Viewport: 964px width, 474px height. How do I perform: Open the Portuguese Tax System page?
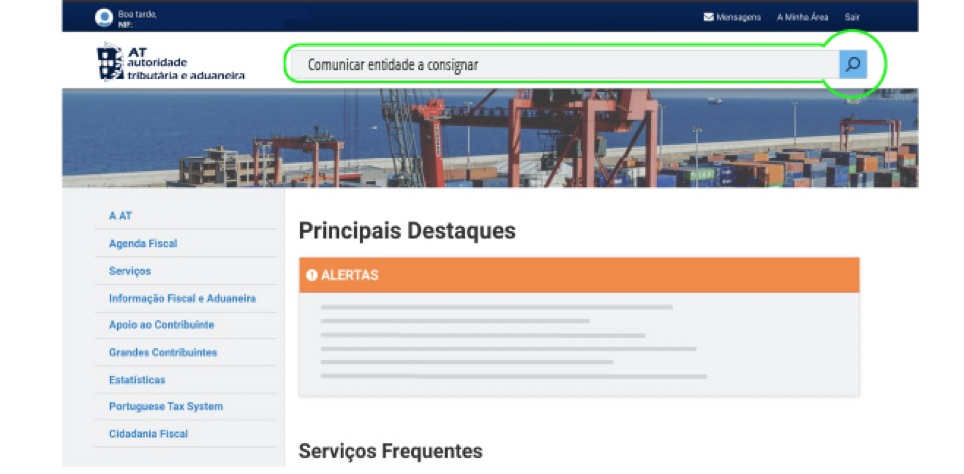click(x=166, y=407)
